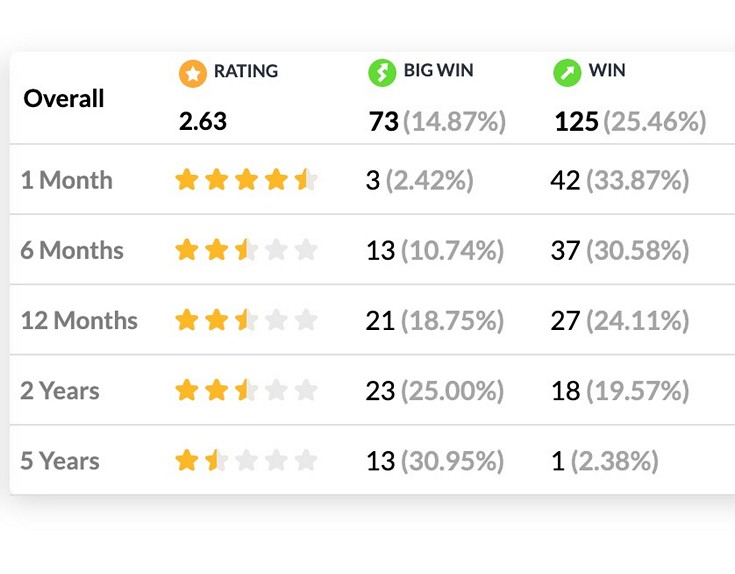Select the 6 Months row label
Screen dimensions: 735x574
coord(72,250)
